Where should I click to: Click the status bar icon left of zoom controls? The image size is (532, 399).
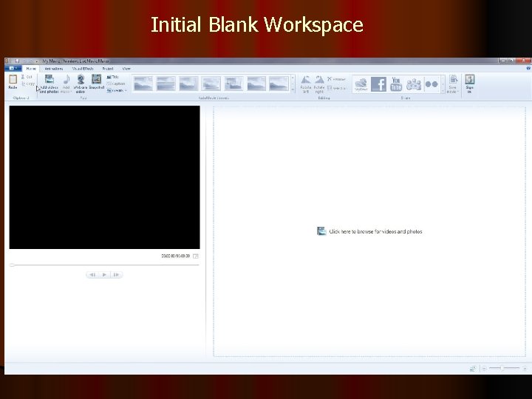tap(473, 369)
